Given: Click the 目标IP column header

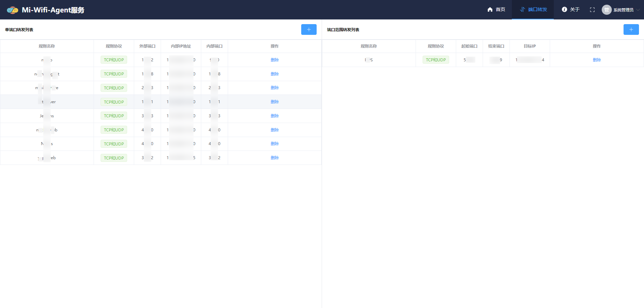Looking at the screenshot, I should (x=530, y=46).
